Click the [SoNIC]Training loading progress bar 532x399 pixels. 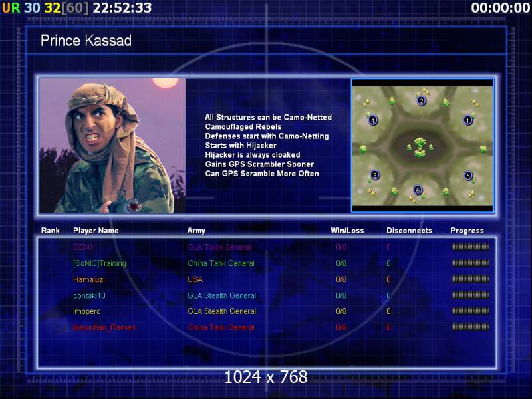click(x=471, y=263)
